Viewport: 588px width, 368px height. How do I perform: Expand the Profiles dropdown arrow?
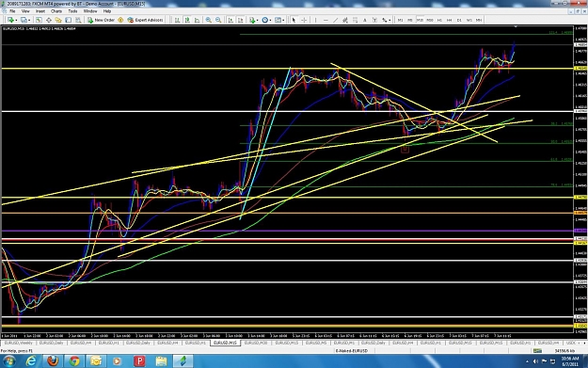(29, 20)
